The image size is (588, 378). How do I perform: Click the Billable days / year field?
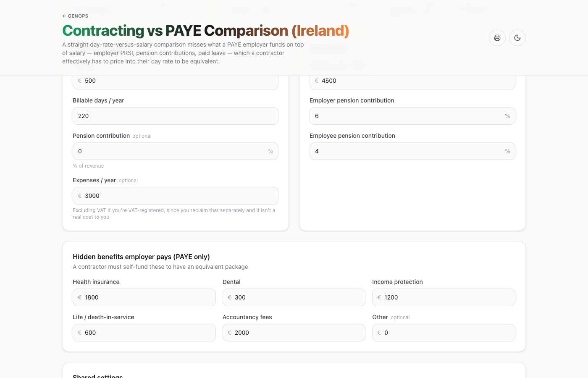[x=176, y=116]
